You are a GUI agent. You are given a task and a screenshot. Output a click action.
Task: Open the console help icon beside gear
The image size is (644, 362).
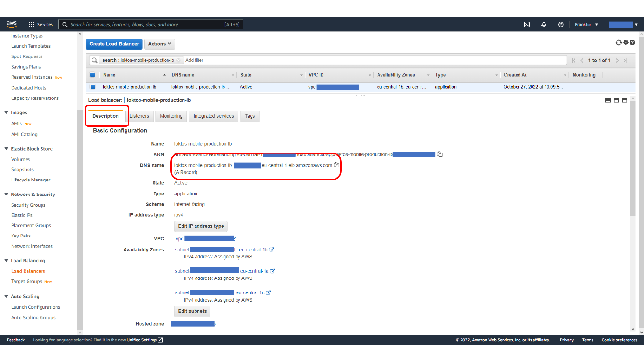tap(632, 42)
